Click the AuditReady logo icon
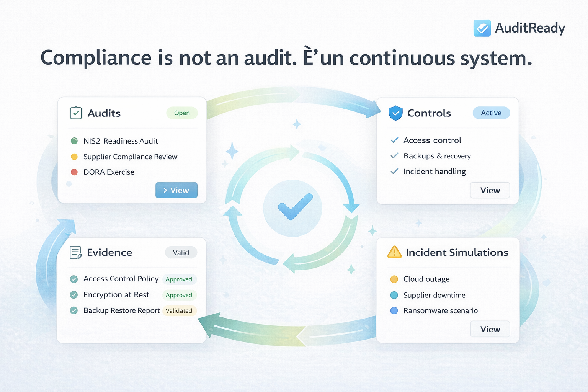 click(482, 28)
